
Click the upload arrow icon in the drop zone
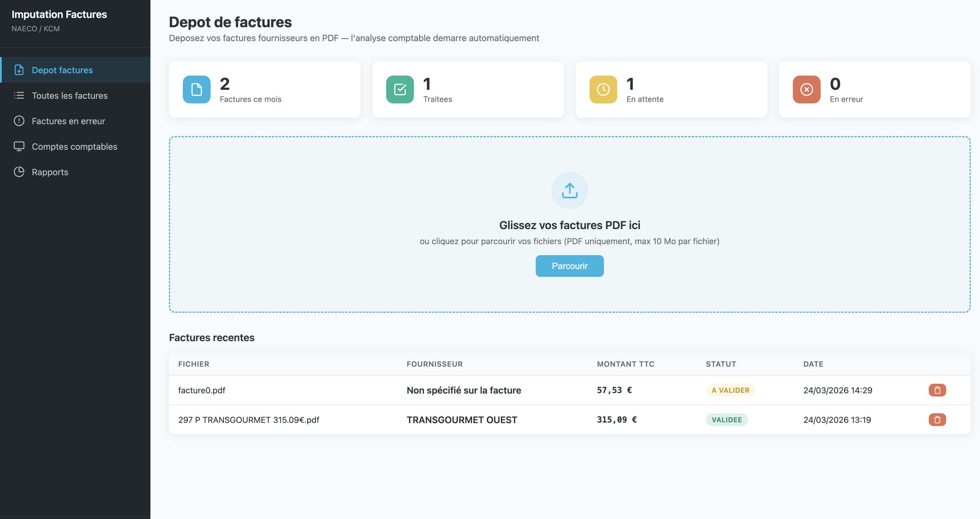tap(569, 190)
